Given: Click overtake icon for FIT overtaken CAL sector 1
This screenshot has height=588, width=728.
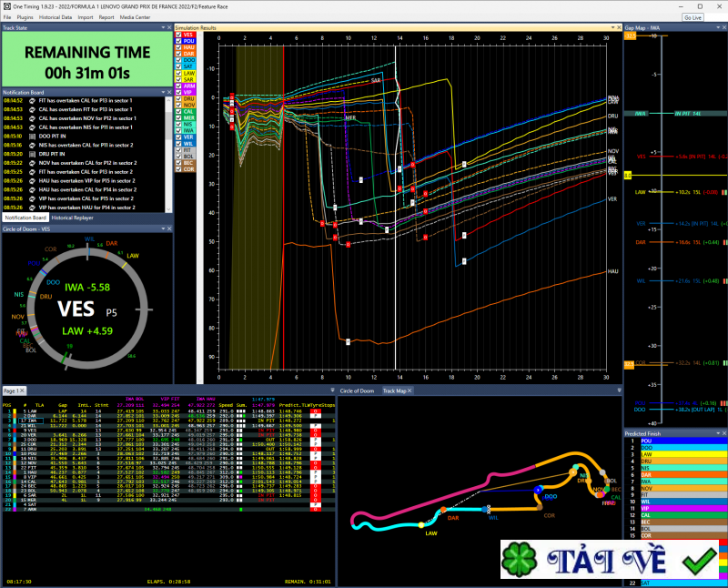Looking at the screenshot, I should (x=33, y=101).
